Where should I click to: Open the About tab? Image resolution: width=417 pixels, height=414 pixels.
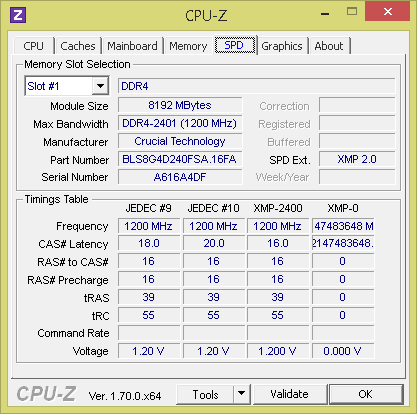click(x=329, y=46)
